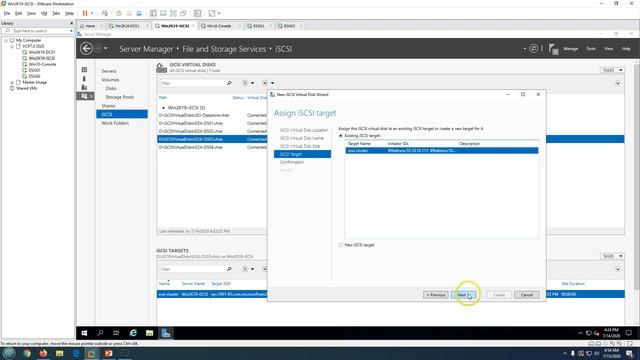Image resolution: width=640 pixels, height=360 pixels.
Task: Select the Existing iSCSI target radio button
Action: coord(341,136)
